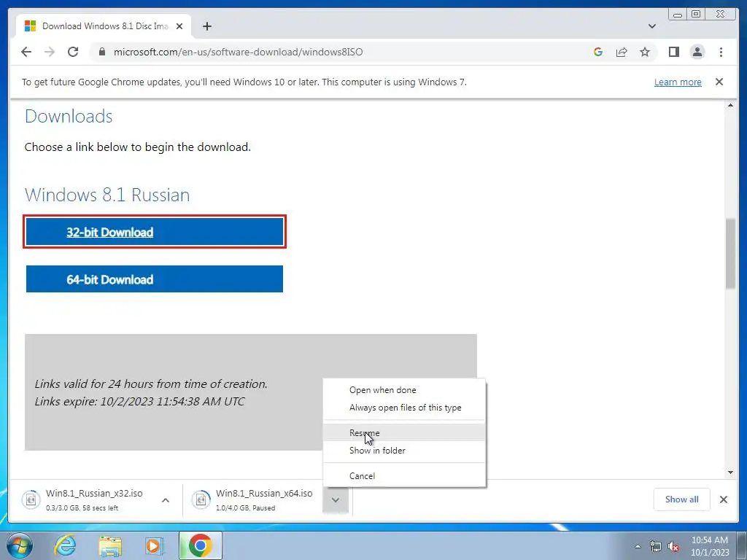Click the 32-bit Download button
Screen dimensions: 747x560
155,232
